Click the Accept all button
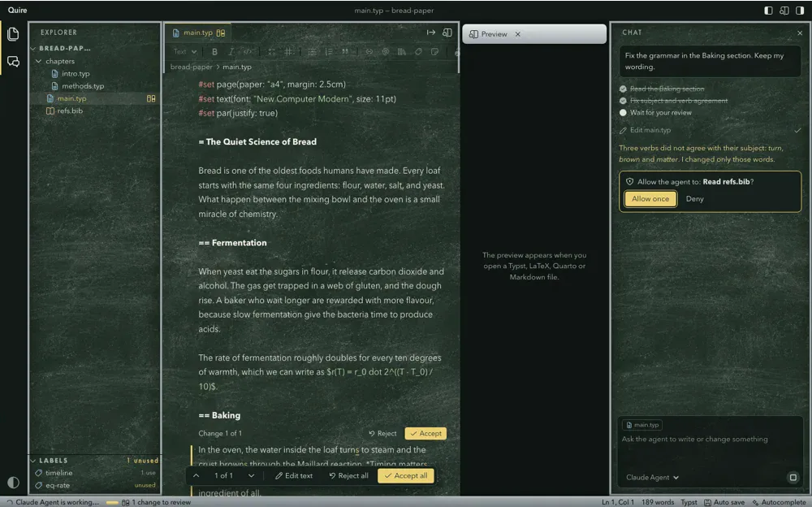The width and height of the screenshot is (812, 507). tap(406, 476)
